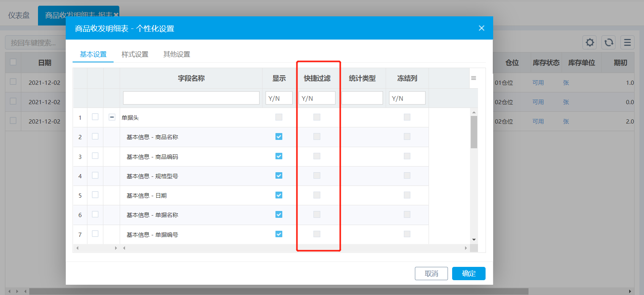
Task: Click the 快捷过滤 column header
Action: pos(317,78)
